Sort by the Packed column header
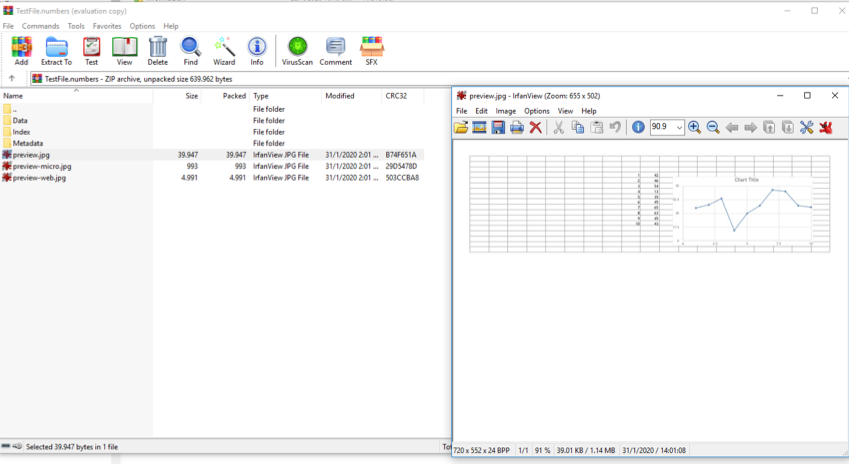 [x=225, y=96]
